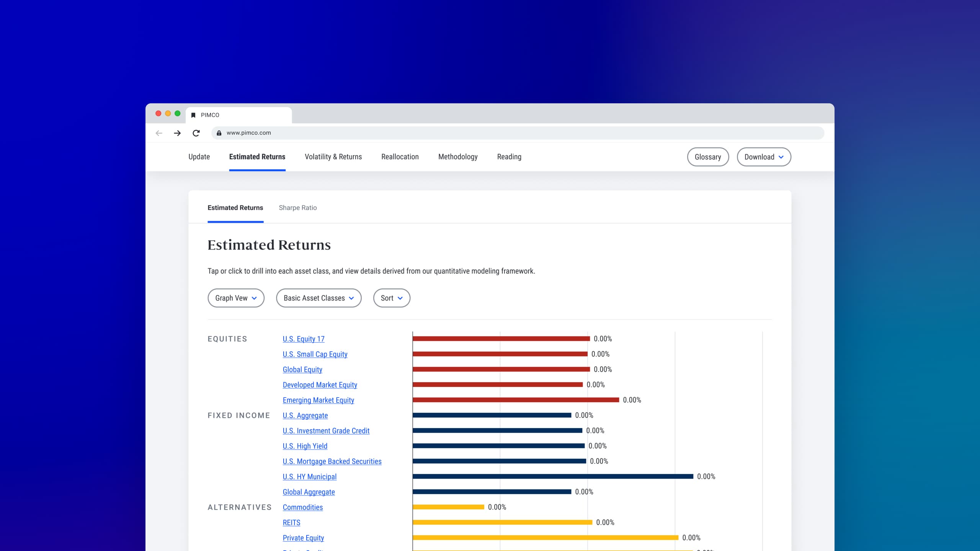Click the U.S. HY Municipal bar

pos(553,476)
